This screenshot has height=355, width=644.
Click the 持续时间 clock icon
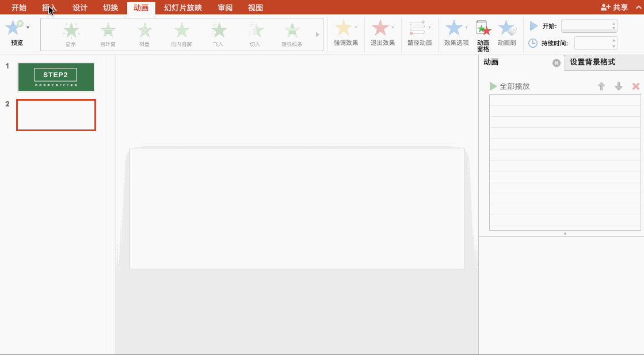(533, 43)
